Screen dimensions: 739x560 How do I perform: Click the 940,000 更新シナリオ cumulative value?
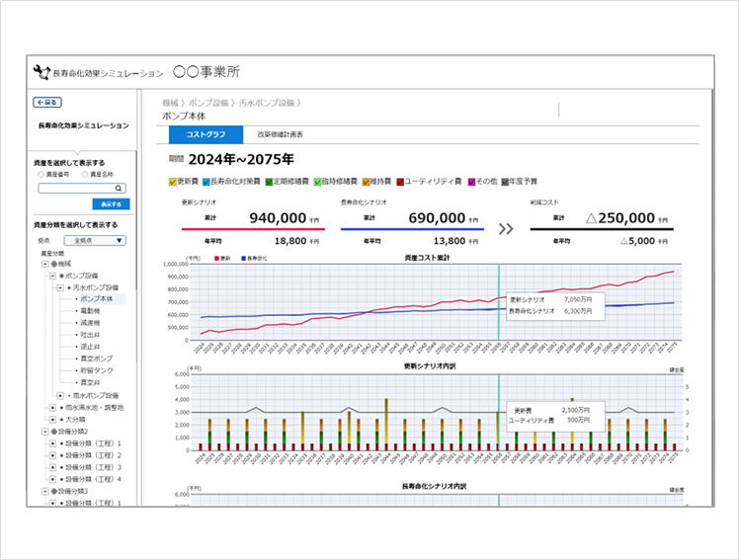(278, 218)
